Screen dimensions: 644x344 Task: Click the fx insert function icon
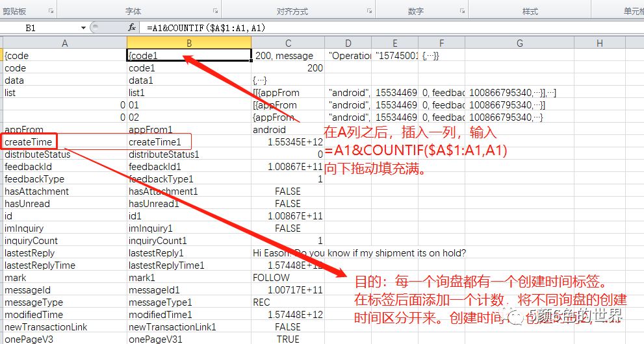click(132, 27)
